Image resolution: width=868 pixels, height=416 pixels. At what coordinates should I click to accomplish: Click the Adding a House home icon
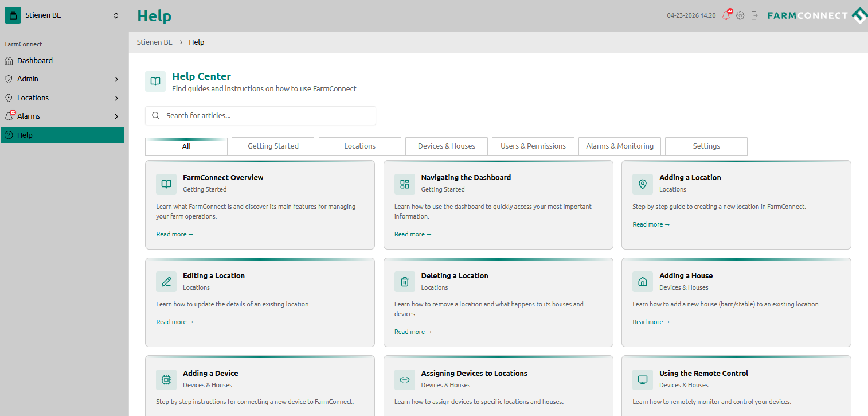tap(643, 282)
